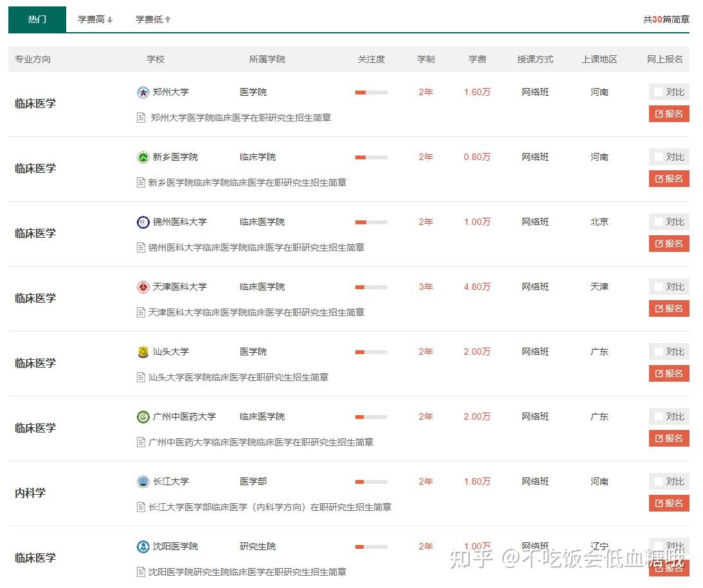
Task: Tick the 对比 checkbox for 锦州医科大学
Action: click(658, 222)
